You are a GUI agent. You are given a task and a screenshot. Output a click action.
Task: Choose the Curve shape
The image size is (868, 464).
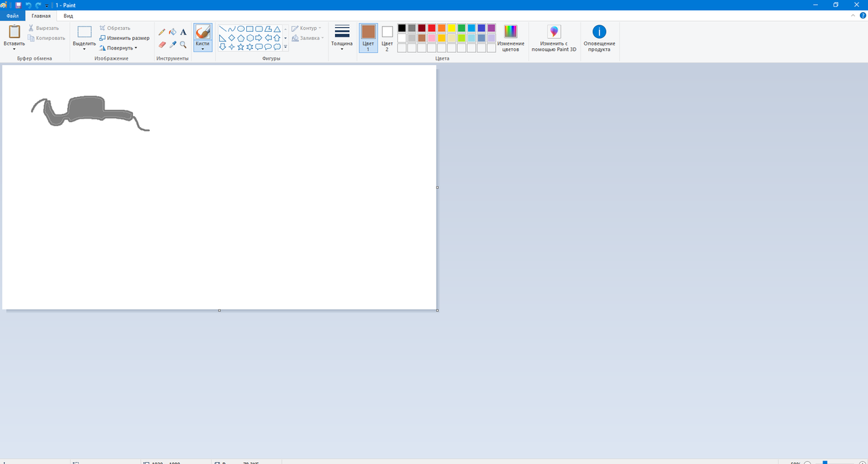coord(231,29)
